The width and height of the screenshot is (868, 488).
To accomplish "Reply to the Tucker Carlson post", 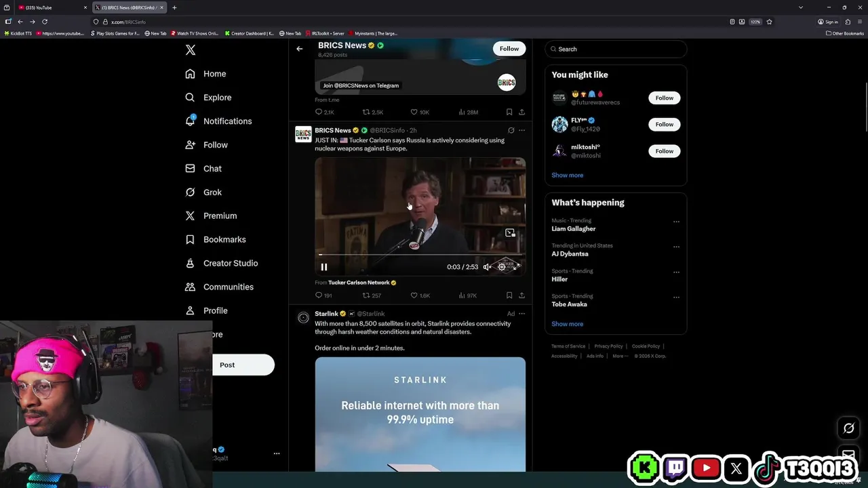I will [323, 296].
